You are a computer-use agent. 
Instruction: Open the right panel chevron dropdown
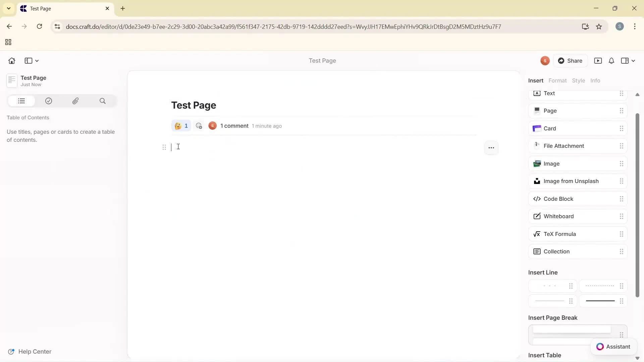coord(633,61)
